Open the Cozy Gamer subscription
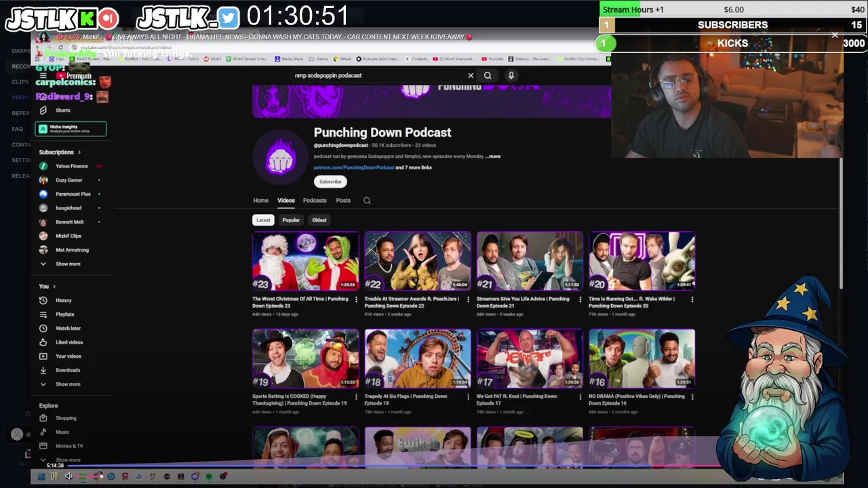 coord(71,180)
